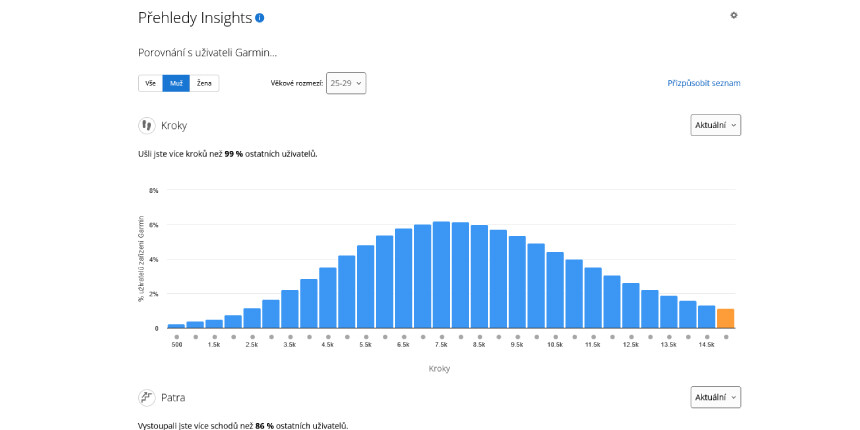860x430 pixels.
Task: Click the info icon beside Přehledy Insights
Action: click(x=260, y=18)
